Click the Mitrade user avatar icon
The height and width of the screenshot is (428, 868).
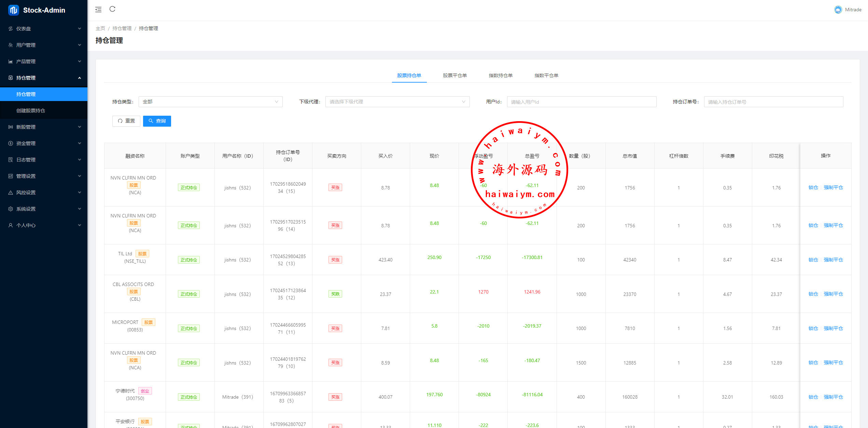click(838, 10)
